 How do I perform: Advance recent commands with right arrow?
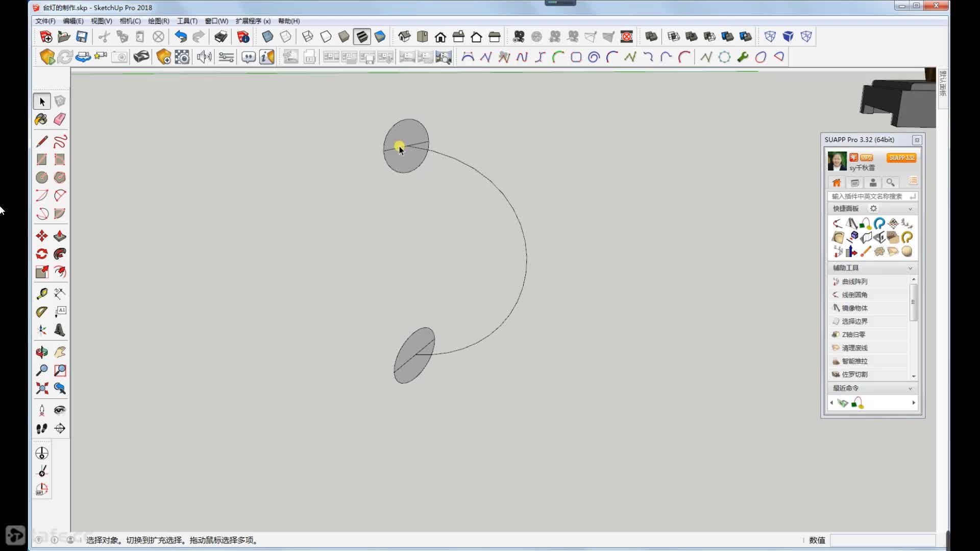(x=914, y=403)
